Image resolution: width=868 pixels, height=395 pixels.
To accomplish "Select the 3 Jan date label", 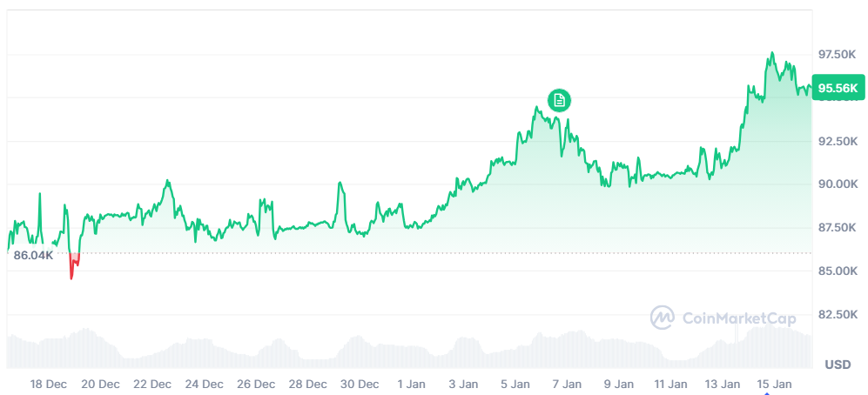I will click(x=463, y=384).
